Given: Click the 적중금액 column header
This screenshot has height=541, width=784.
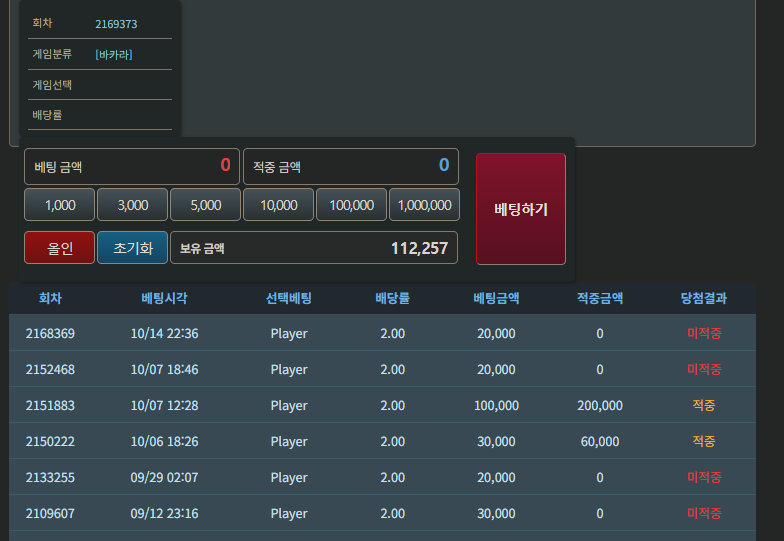Looking at the screenshot, I should (x=600, y=298).
